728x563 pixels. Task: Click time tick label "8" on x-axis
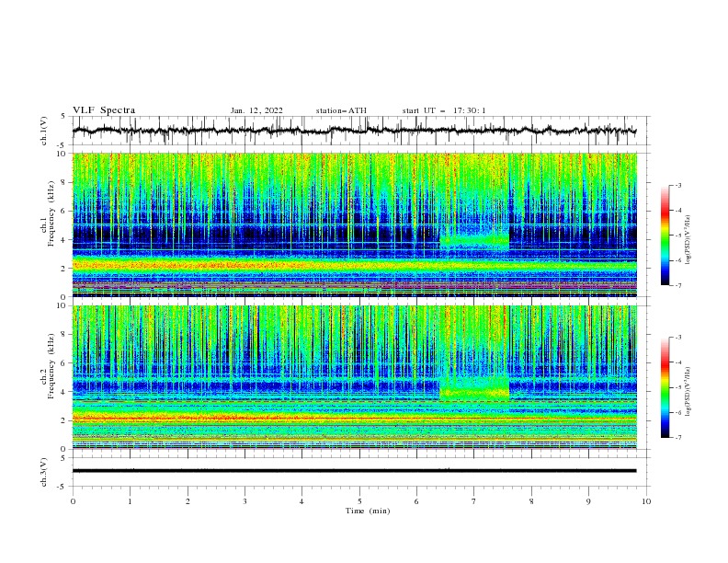coord(531,501)
